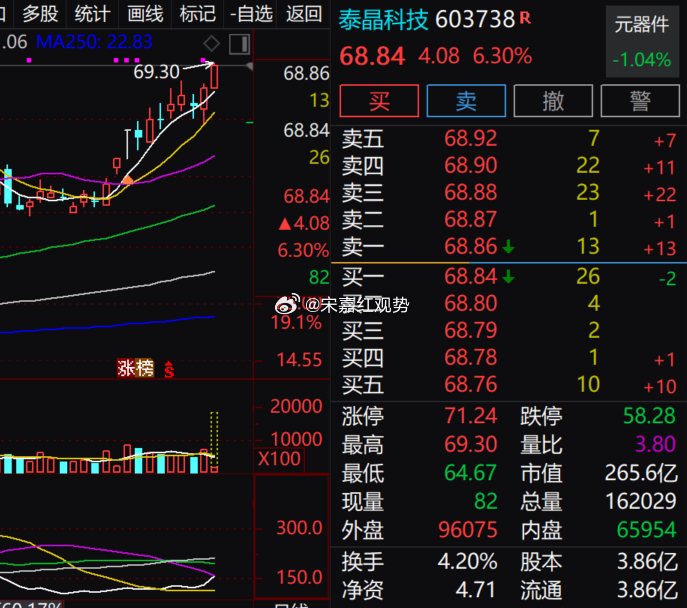Select the 卖五 row at 68.92
This screenshot has width=687, height=608.
click(509, 139)
